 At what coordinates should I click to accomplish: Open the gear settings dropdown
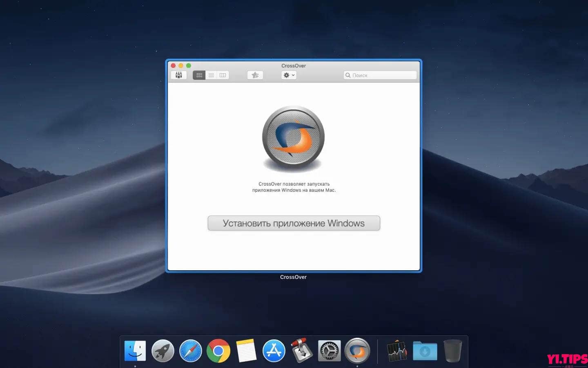(x=286, y=75)
